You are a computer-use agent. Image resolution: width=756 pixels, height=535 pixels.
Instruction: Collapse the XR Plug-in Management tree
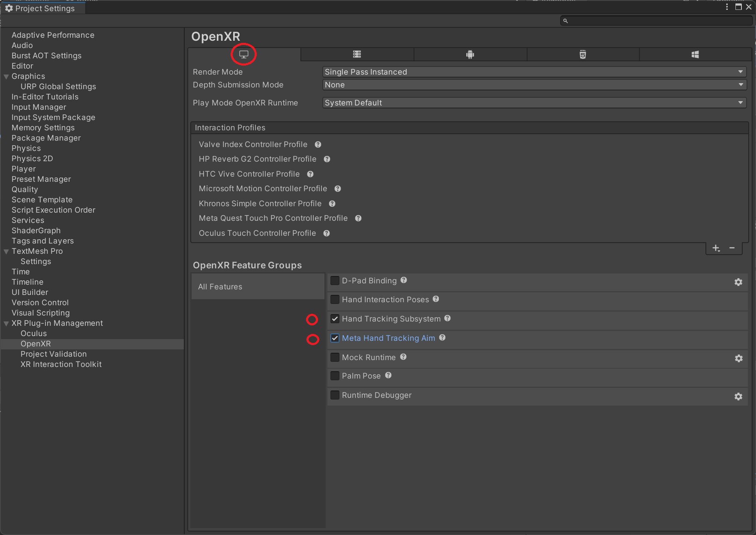coord(6,324)
